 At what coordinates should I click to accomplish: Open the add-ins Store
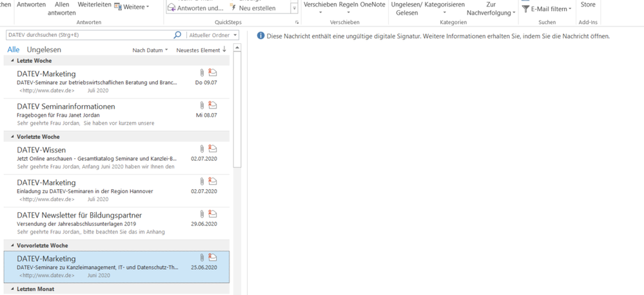pos(588,5)
